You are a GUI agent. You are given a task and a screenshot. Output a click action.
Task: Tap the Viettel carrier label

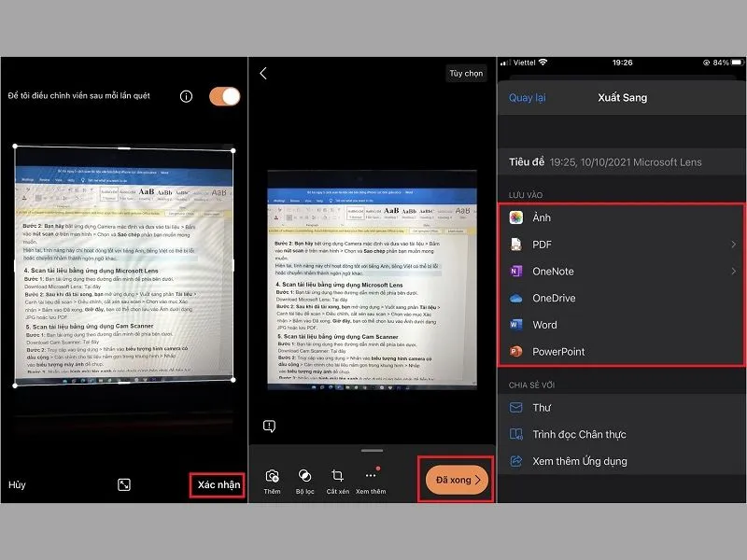(524, 63)
